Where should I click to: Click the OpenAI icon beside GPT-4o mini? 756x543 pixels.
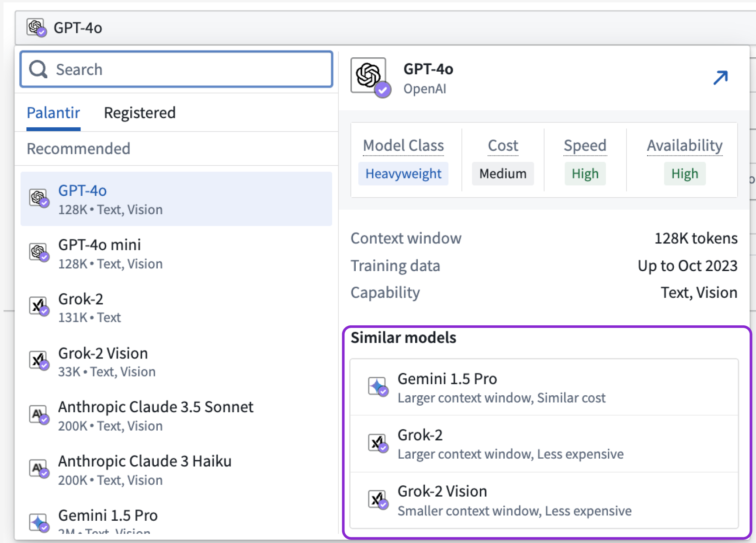pyautogui.click(x=39, y=252)
